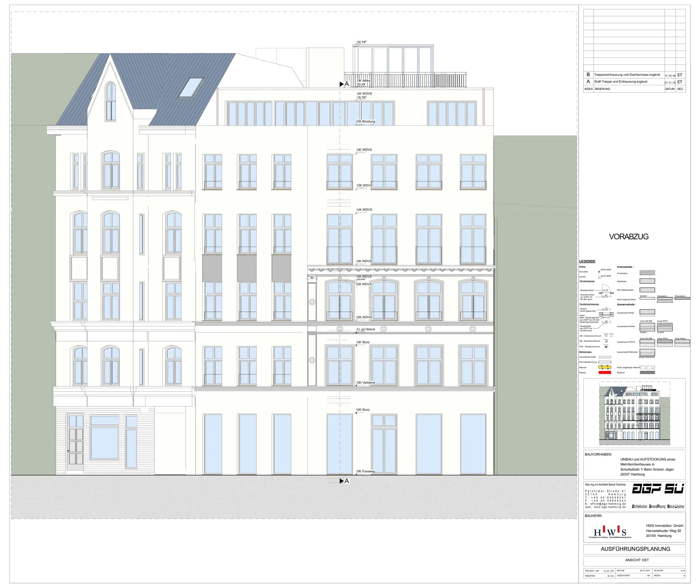
Task: Click the HWS Immobilien company logo
Action: (x=610, y=532)
